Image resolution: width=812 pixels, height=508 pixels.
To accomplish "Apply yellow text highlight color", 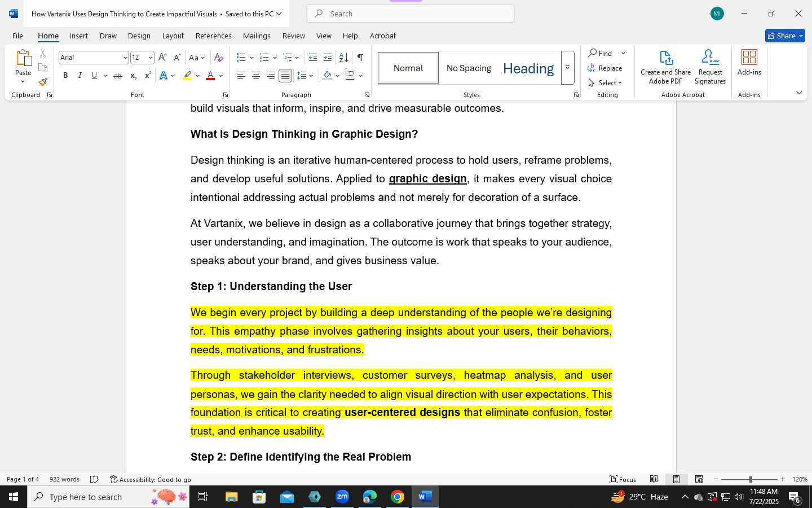I will [187, 76].
